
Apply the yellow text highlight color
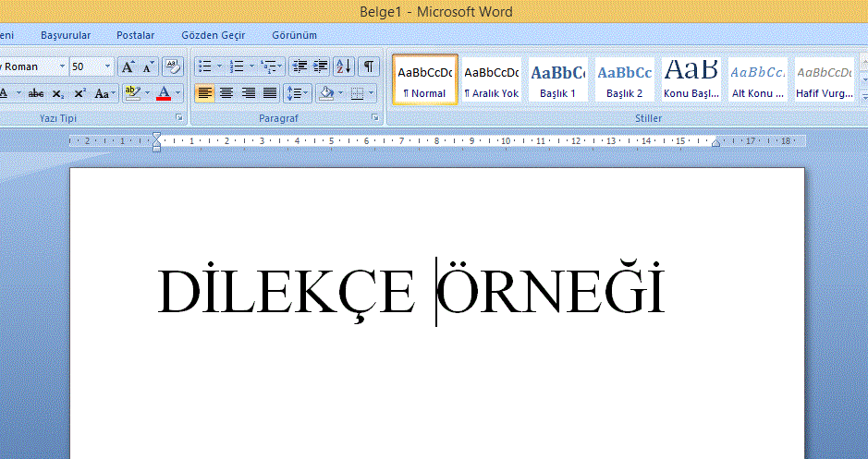coord(132,93)
